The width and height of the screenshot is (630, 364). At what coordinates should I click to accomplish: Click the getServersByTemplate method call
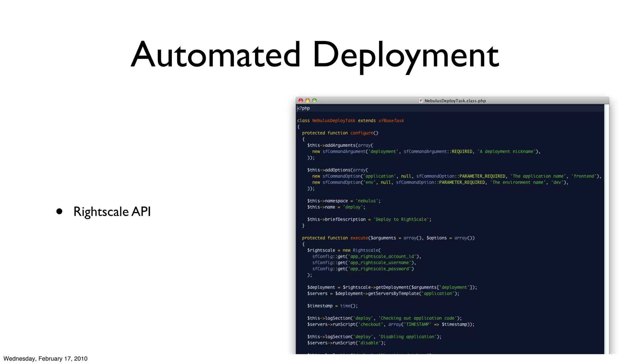[393, 294]
